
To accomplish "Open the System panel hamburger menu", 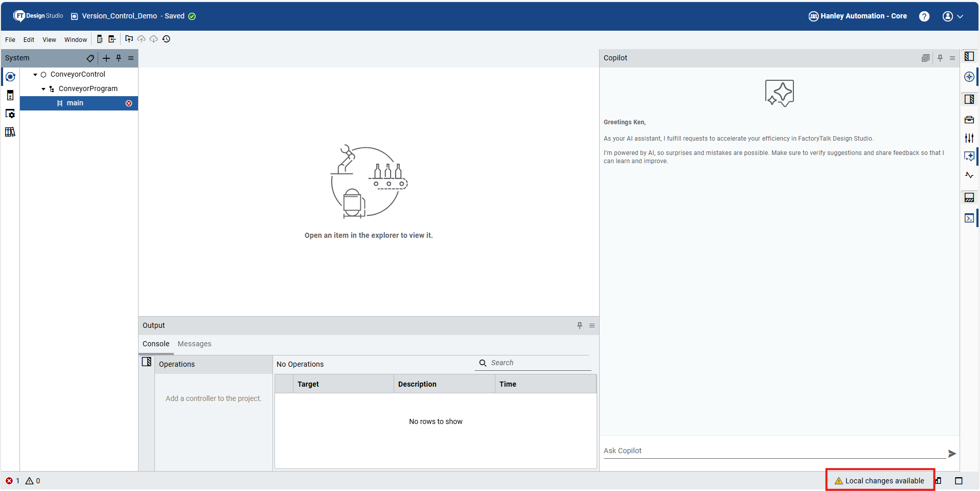I will tap(131, 58).
